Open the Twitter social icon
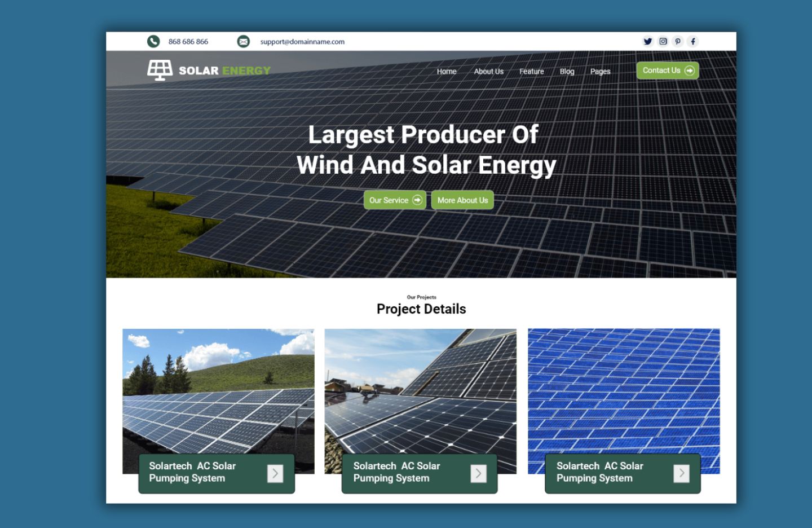The height and width of the screenshot is (528, 812). (x=648, y=41)
